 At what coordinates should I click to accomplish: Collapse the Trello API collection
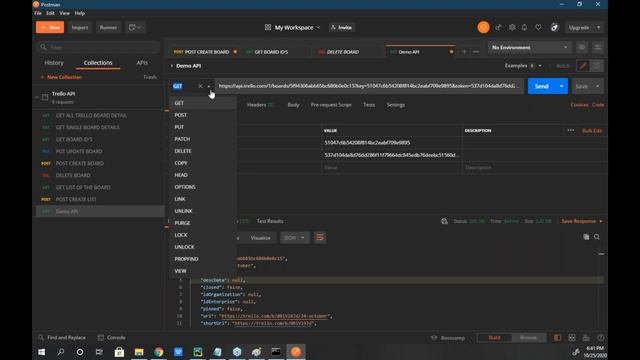[37, 97]
